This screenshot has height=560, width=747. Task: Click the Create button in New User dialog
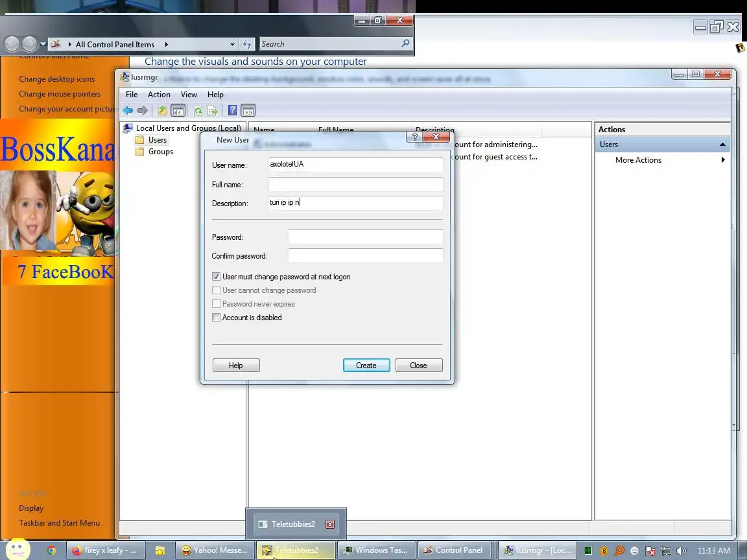pos(366,366)
